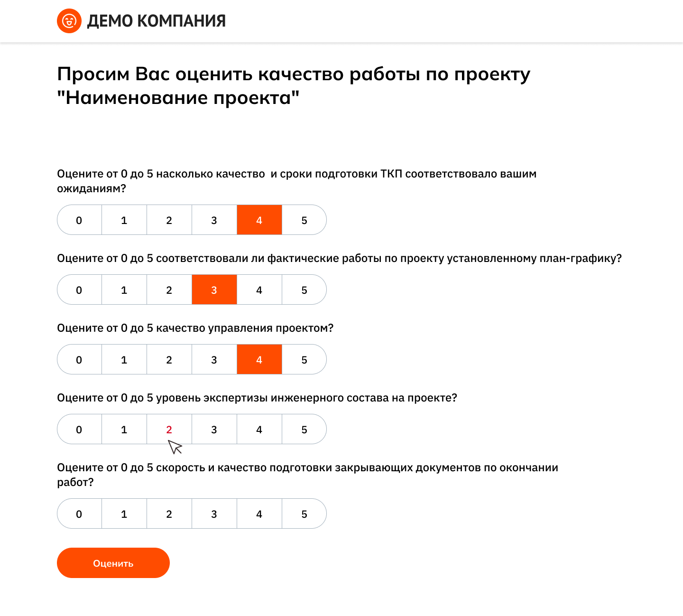683x616 pixels.
Task: Change the ТКП question rating from 4 to 3
Action: click(214, 220)
